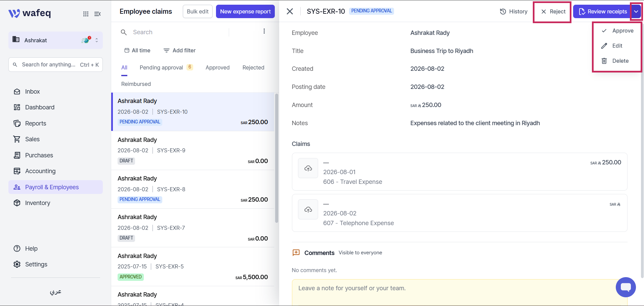Screen dimensions: 644x306
Task: Click the Sales cart icon
Action: click(17, 139)
